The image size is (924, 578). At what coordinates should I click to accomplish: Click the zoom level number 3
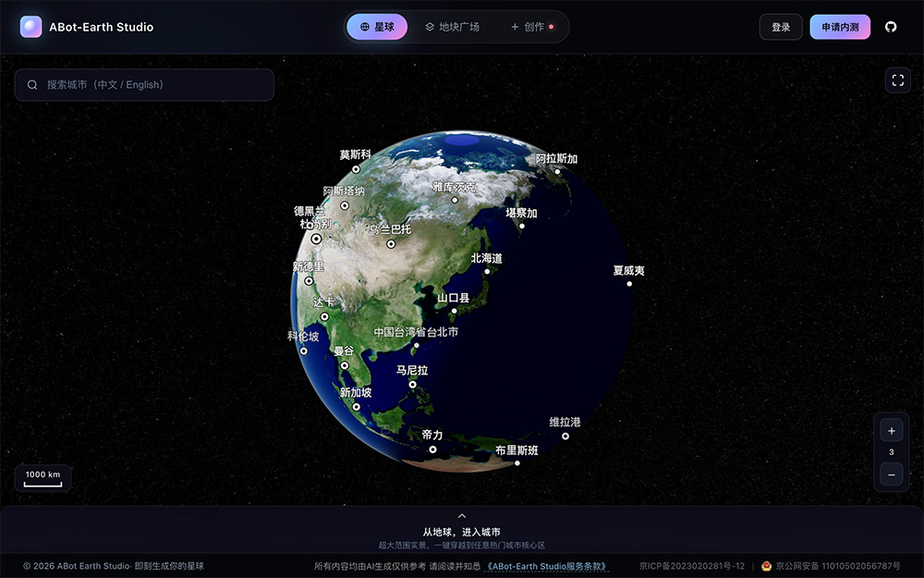(x=891, y=452)
